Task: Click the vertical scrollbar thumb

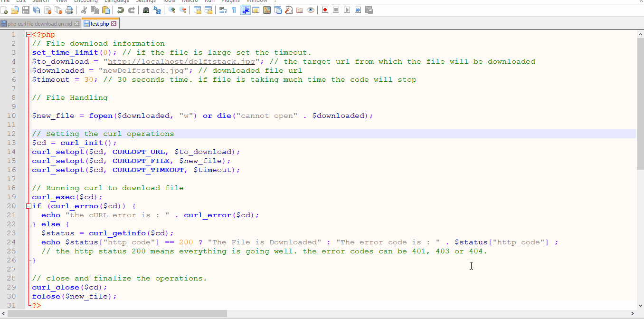Action: (x=640, y=103)
